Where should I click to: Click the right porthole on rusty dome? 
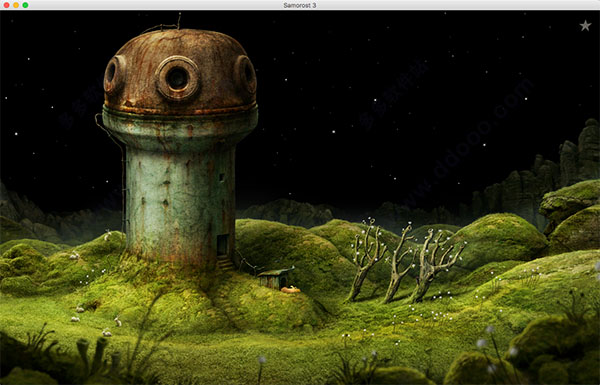coord(246,74)
